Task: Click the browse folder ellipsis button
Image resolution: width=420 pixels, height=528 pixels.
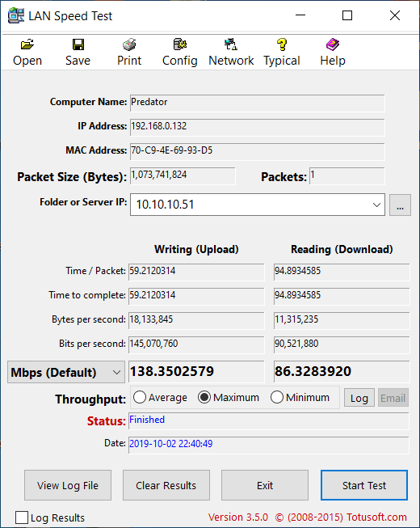Action: coord(400,205)
